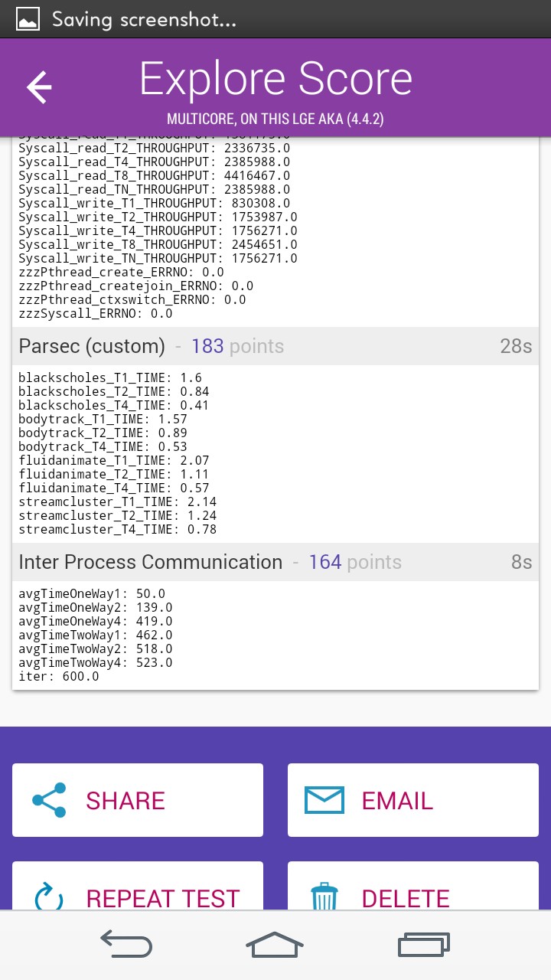The image size is (551, 980).
Task: Click the share icon
Action: (49, 800)
